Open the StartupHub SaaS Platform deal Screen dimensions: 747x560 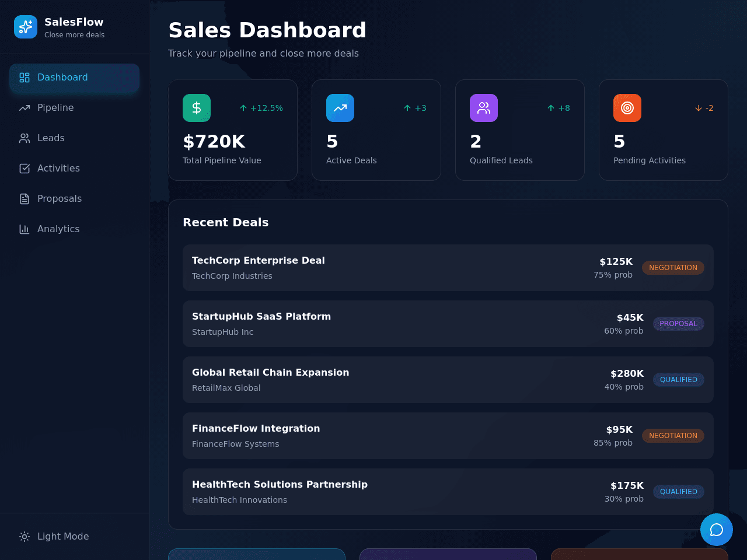(448, 324)
